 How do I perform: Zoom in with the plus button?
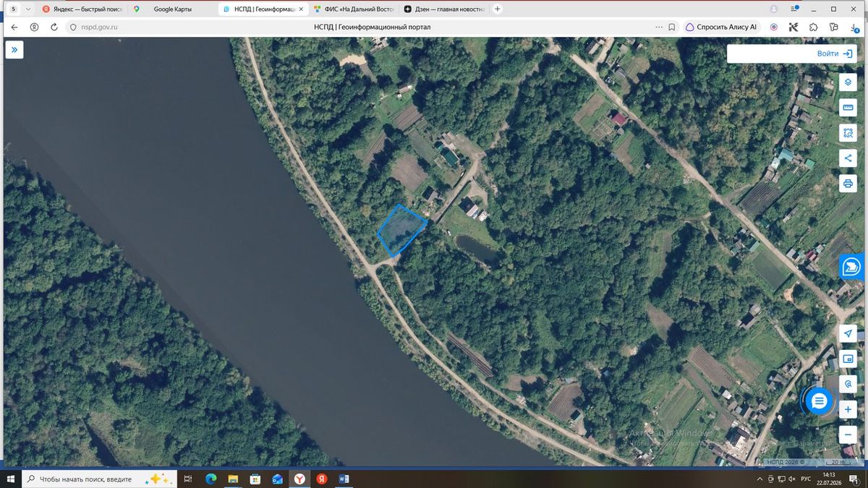tap(848, 409)
